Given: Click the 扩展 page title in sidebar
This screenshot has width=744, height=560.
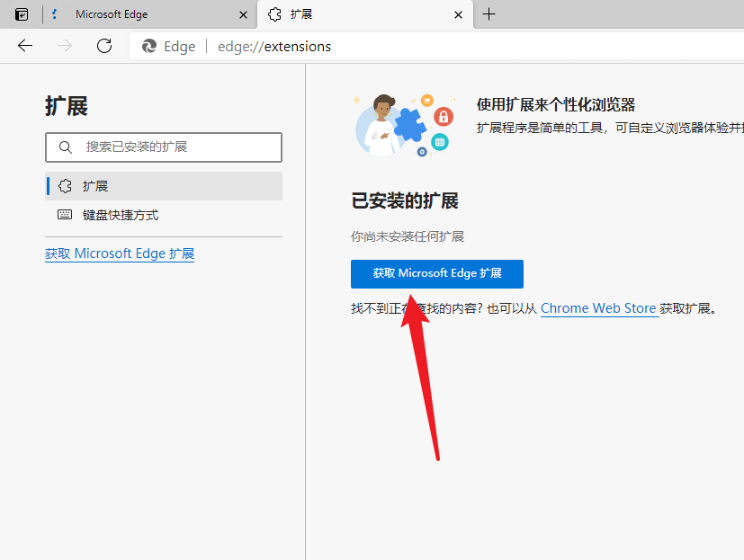Looking at the screenshot, I should point(67,105).
